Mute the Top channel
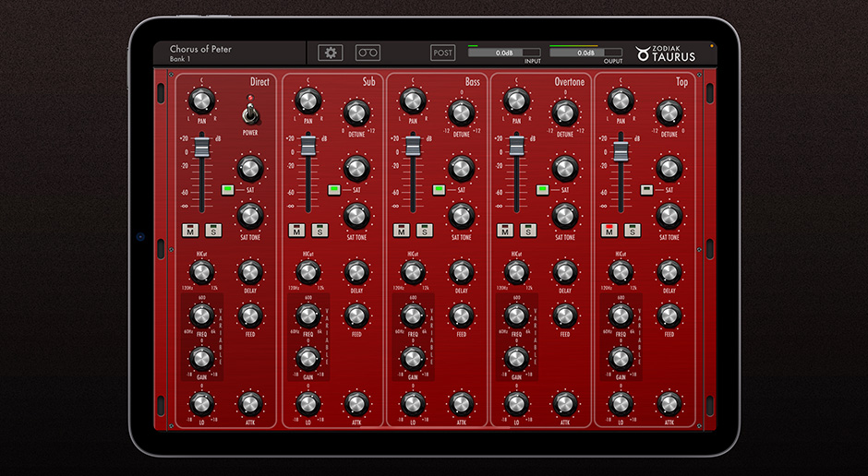The height and width of the screenshot is (476, 868). click(x=609, y=231)
